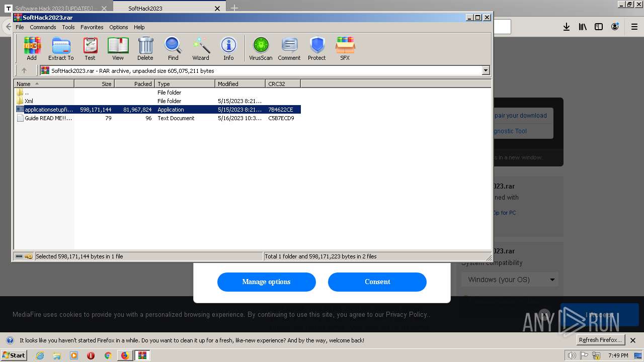Click the Consent button
Viewport: 644px width, 362px height.
click(377, 282)
